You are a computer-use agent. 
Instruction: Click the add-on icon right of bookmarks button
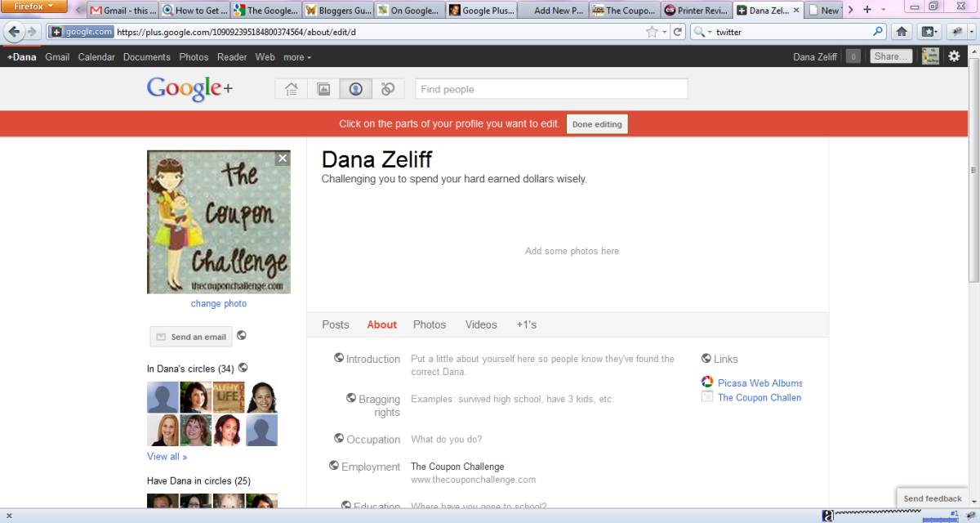955,32
